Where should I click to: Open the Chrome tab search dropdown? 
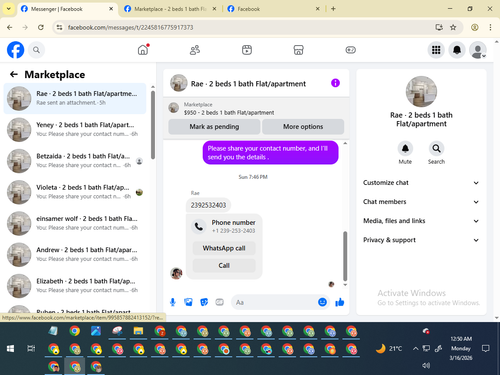click(x=9, y=9)
